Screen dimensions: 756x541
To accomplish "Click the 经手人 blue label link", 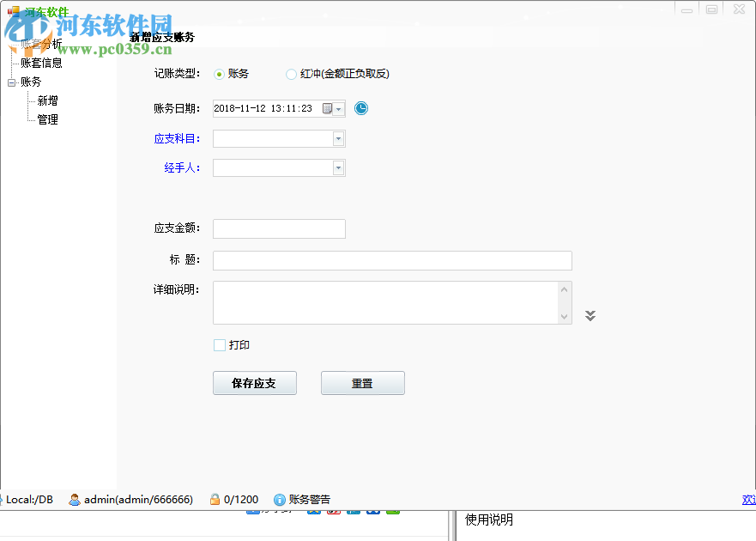I will pos(181,167).
